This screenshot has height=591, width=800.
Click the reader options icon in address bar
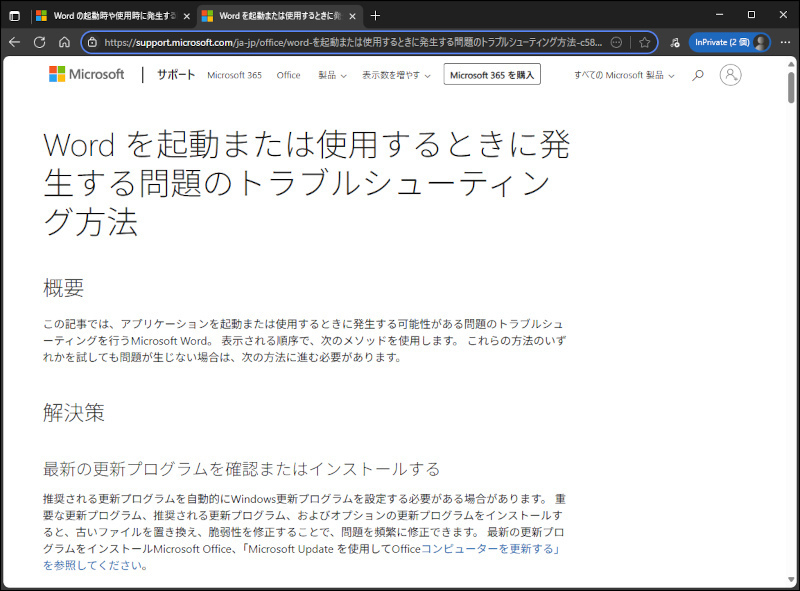click(x=616, y=42)
